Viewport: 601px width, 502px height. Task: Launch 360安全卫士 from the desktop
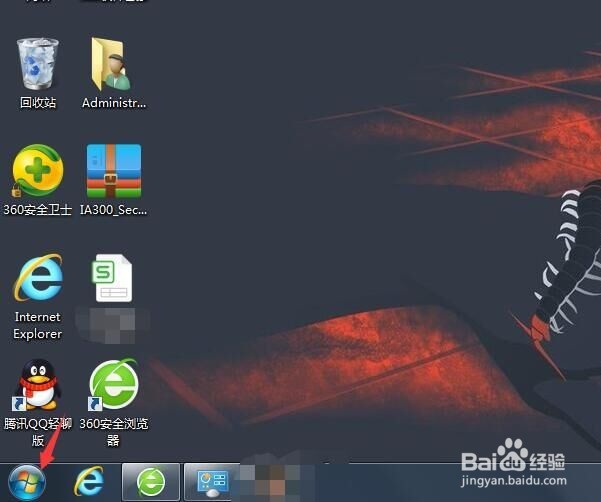pyautogui.click(x=38, y=171)
